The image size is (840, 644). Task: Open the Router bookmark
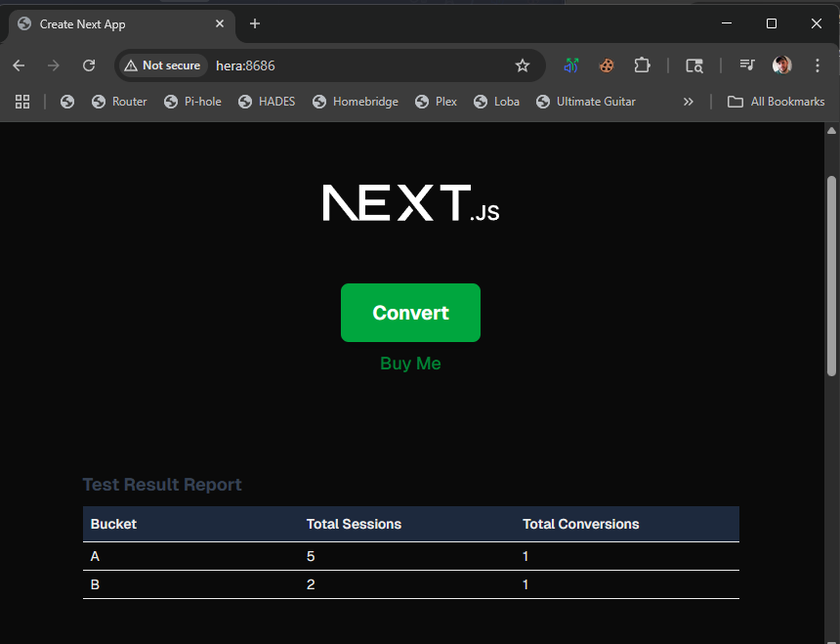click(x=119, y=102)
